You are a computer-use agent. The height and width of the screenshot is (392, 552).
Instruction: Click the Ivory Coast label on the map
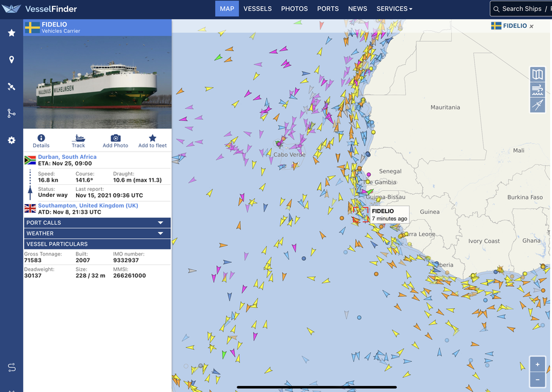484,241
